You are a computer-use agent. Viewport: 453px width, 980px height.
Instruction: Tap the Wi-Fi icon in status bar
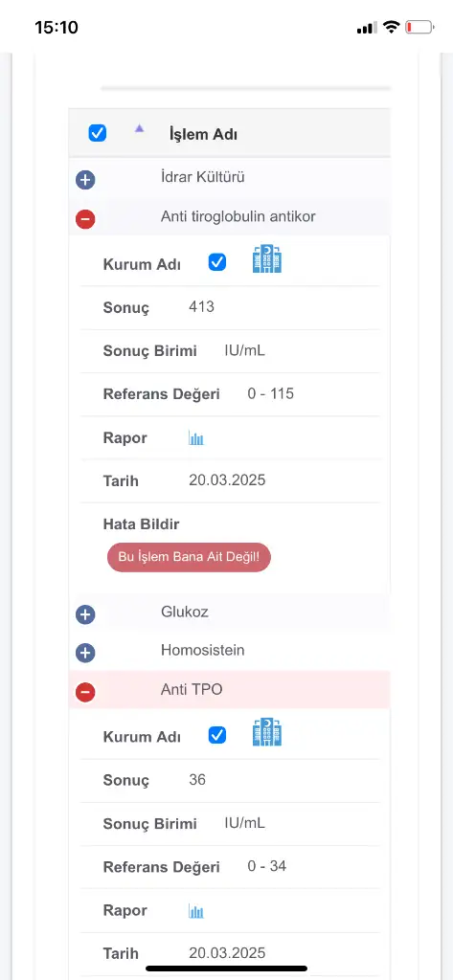(392, 27)
